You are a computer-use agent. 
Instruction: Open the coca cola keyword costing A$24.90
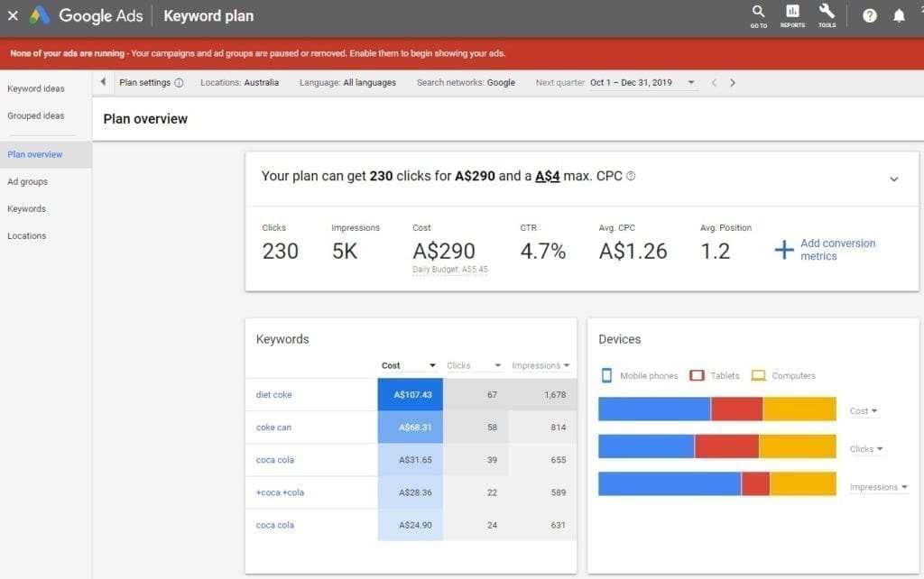pyautogui.click(x=274, y=526)
